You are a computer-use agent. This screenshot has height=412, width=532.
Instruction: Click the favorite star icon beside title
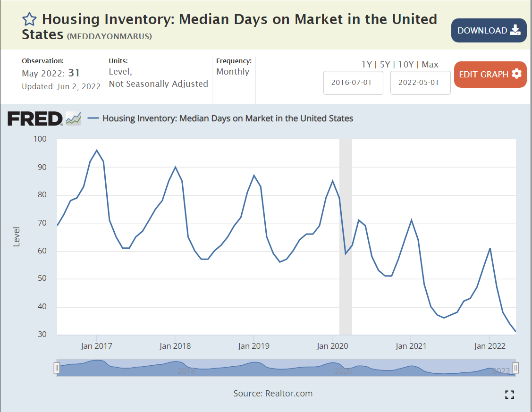pyautogui.click(x=29, y=20)
